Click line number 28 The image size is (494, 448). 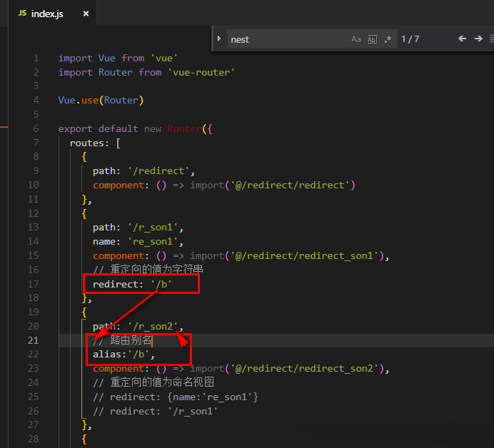(x=33, y=439)
